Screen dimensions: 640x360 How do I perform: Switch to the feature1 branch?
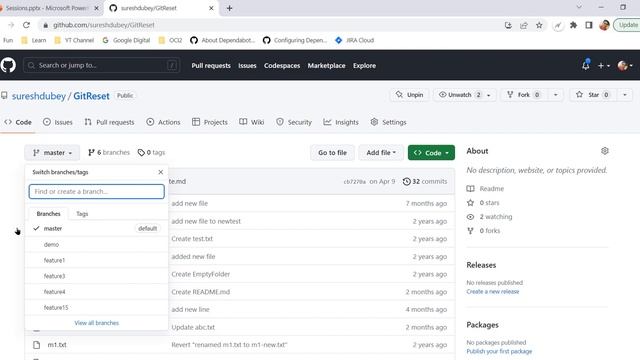(x=97, y=260)
